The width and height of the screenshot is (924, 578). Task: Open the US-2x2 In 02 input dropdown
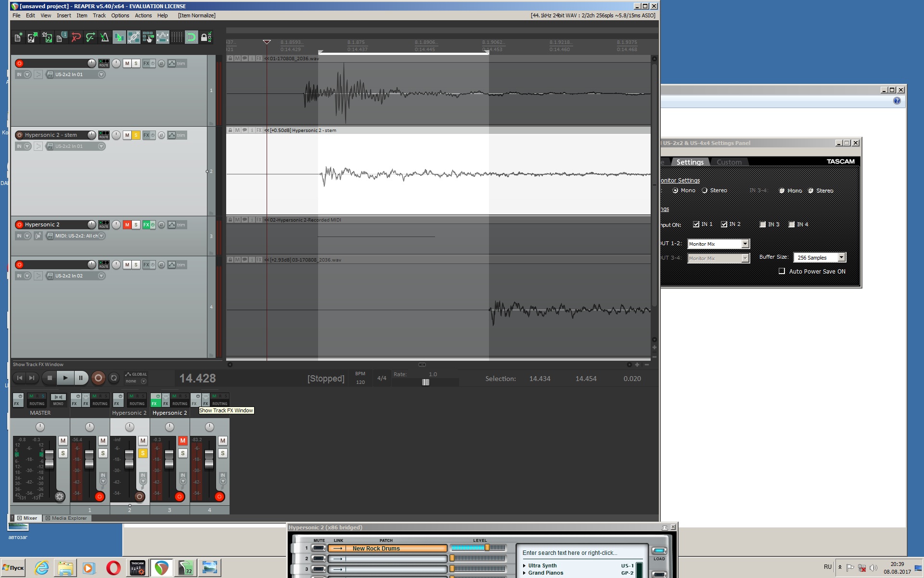point(101,276)
